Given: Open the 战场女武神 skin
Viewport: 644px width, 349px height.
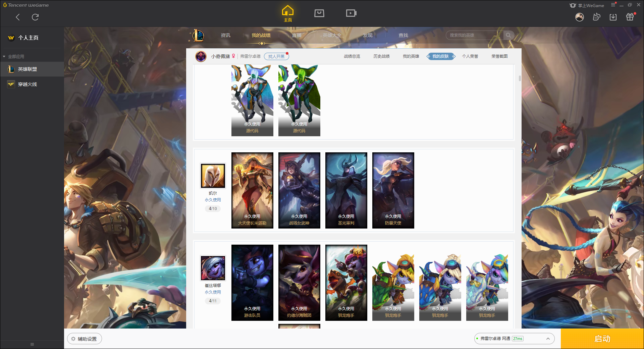Looking at the screenshot, I should 299,190.
